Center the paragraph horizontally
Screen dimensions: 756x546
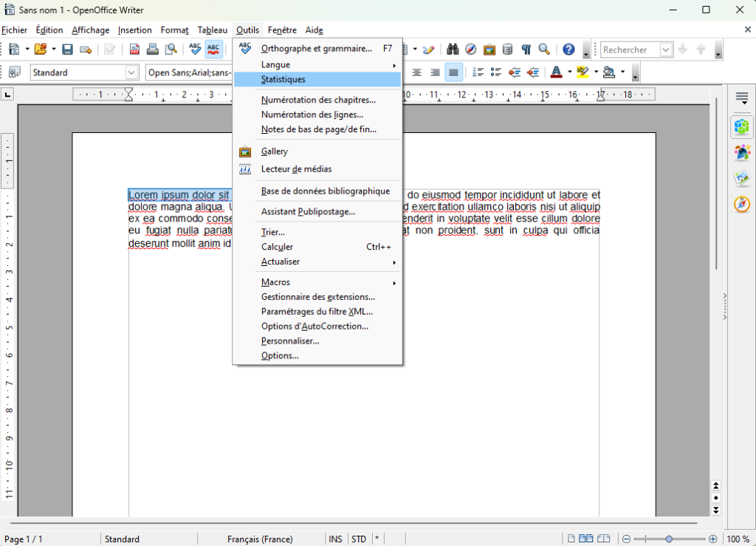(416, 72)
